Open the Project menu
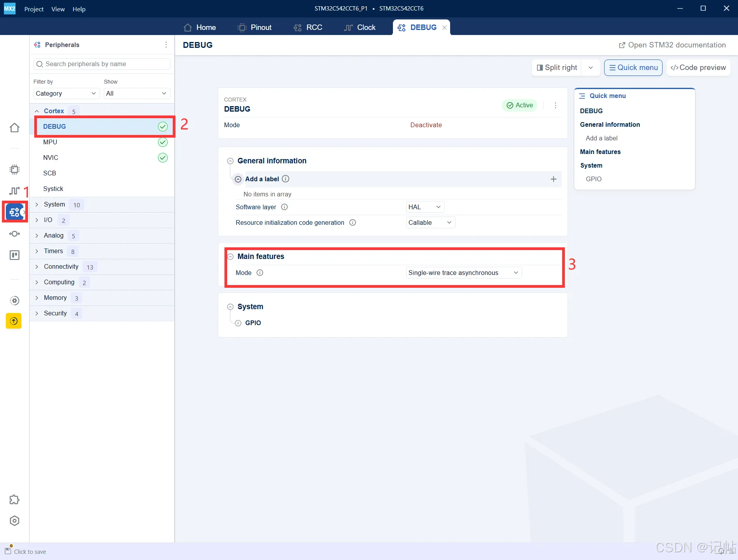This screenshot has height=560, width=738. click(x=34, y=9)
